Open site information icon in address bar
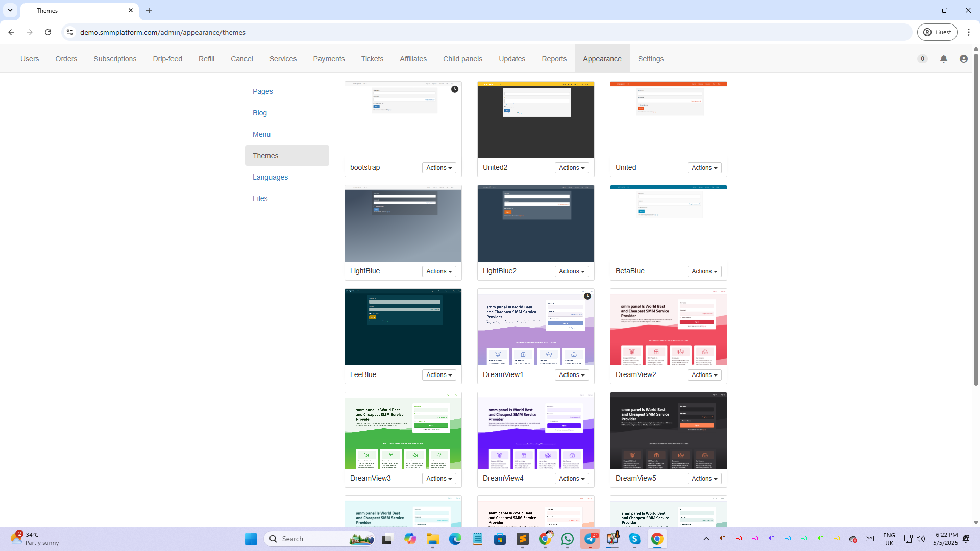The height and width of the screenshot is (551, 980). pyautogui.click(x=70, y=32)
